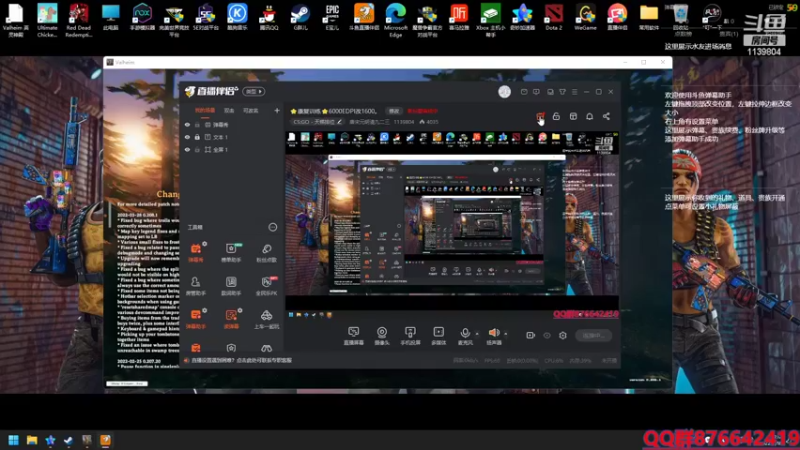Click the microphone icon

pos(465,333)
